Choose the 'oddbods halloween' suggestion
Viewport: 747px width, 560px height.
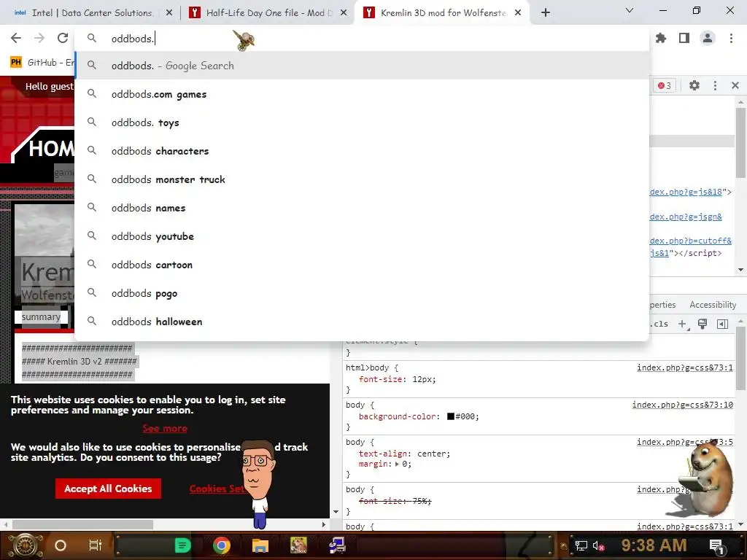coord(362,322)
